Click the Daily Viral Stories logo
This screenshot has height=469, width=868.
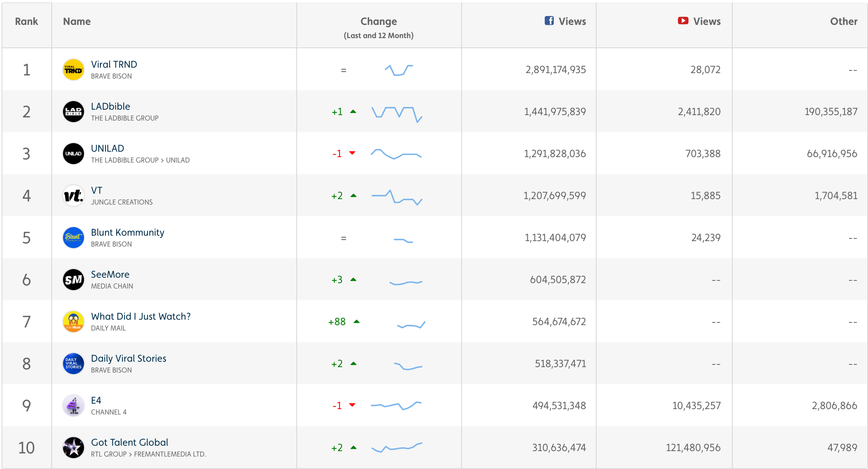pos(73,364)
